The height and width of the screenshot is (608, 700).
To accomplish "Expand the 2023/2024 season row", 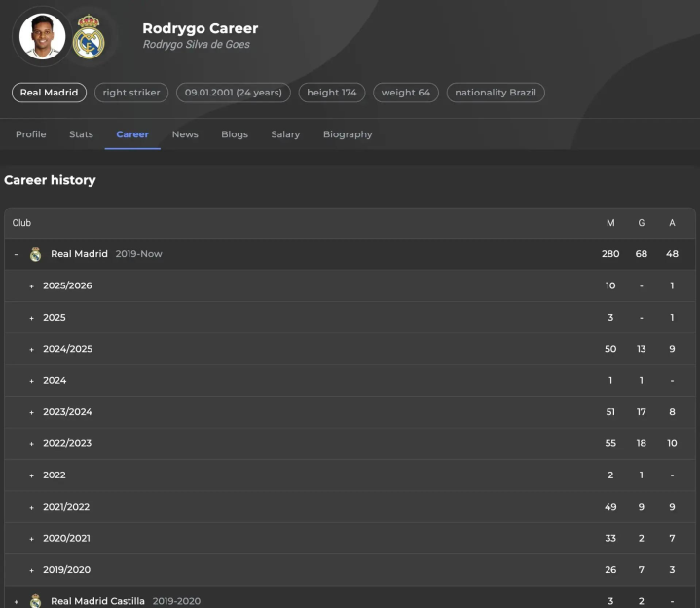I will 32,413.
